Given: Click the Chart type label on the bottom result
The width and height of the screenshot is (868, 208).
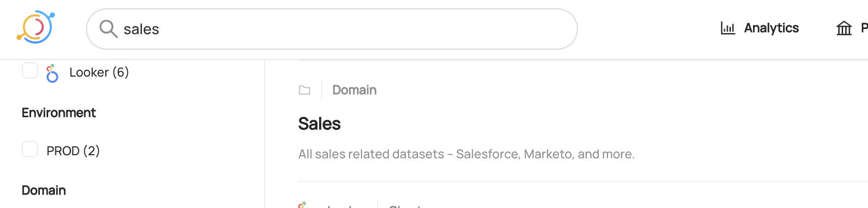Looking at the screenshot, I should pos(405,206).
